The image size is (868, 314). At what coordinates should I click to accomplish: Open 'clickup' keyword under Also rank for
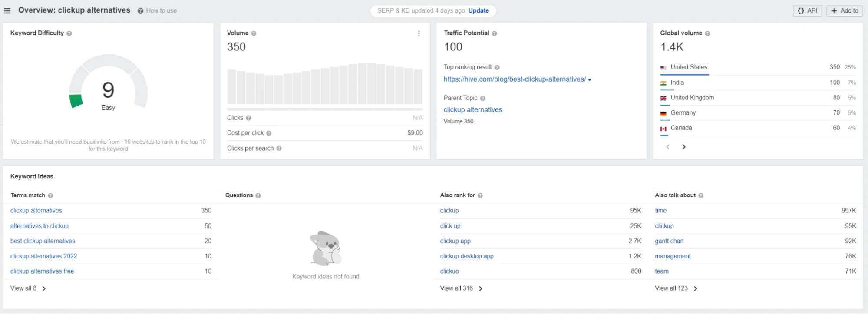click(449, 211)
